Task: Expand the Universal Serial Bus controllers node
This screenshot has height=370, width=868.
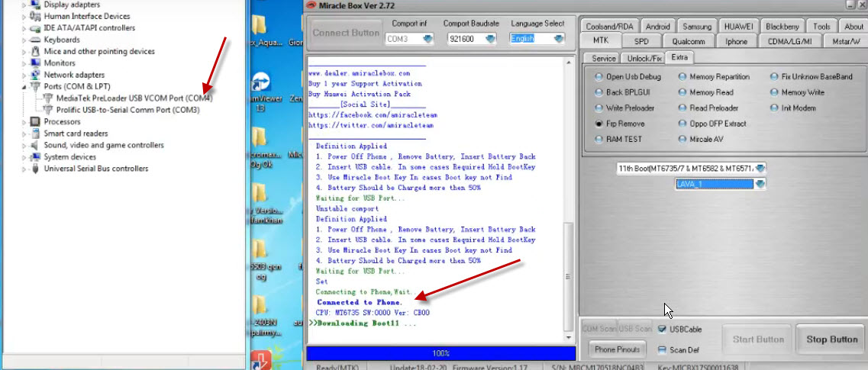Action: [24, 169]
